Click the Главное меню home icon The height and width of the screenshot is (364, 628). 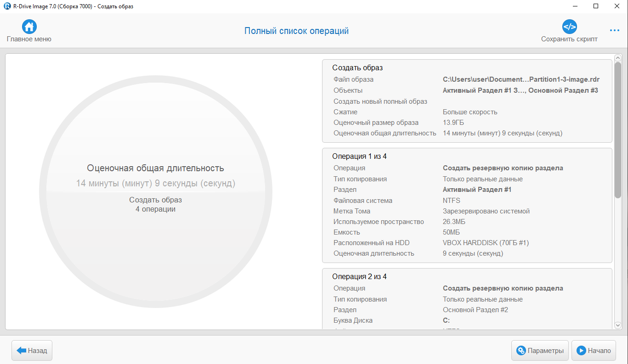(29, 27)
